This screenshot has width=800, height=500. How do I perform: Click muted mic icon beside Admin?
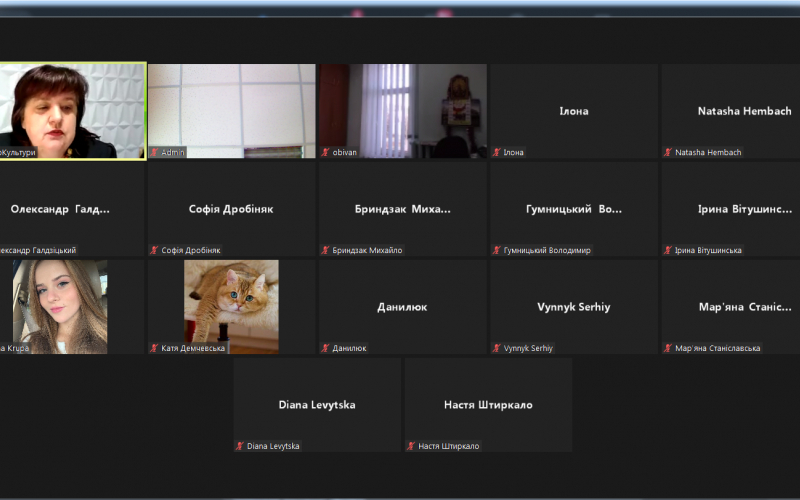coord(154,152)
